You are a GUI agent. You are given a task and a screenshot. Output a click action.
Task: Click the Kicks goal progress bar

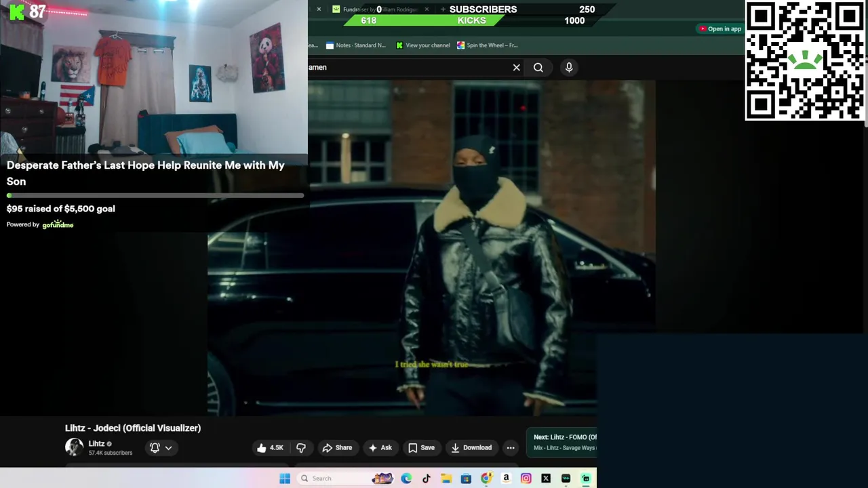tap(471, 20)
